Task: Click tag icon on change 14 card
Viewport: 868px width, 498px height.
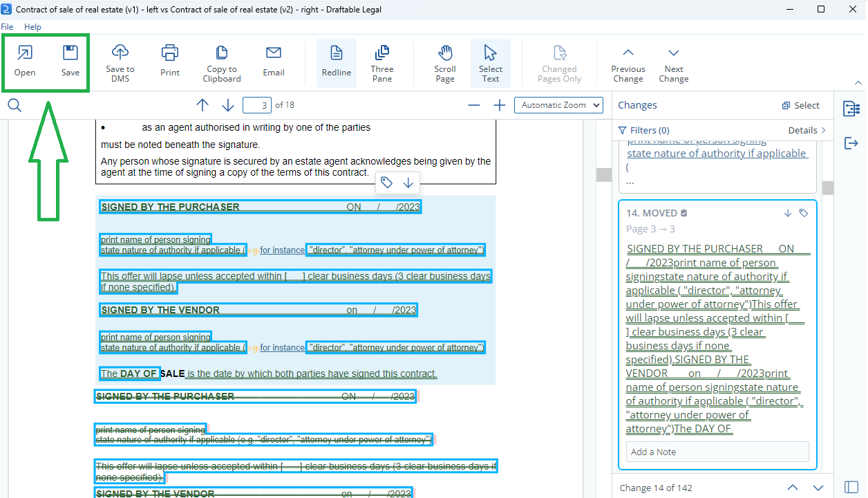Action: 803,213
